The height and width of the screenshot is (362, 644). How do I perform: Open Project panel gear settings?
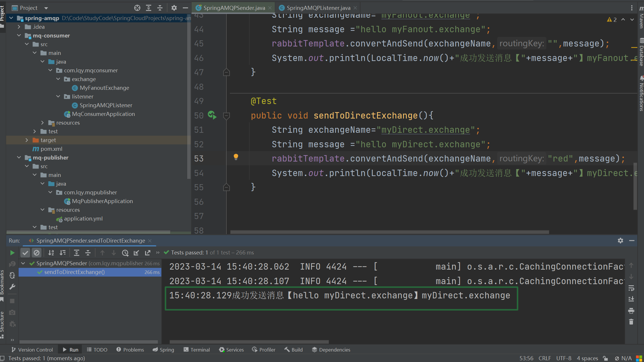(x=174, y=8)
